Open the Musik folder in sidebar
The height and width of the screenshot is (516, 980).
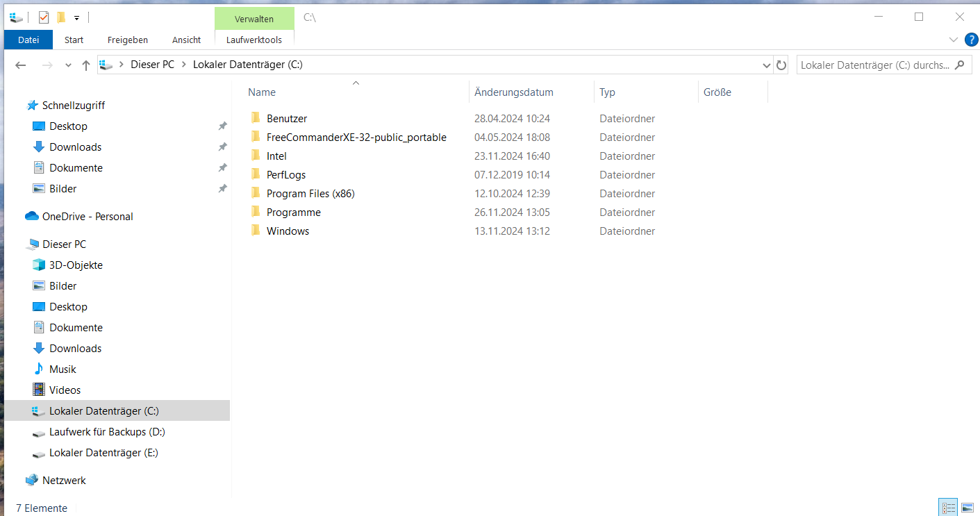coord(63,369)
